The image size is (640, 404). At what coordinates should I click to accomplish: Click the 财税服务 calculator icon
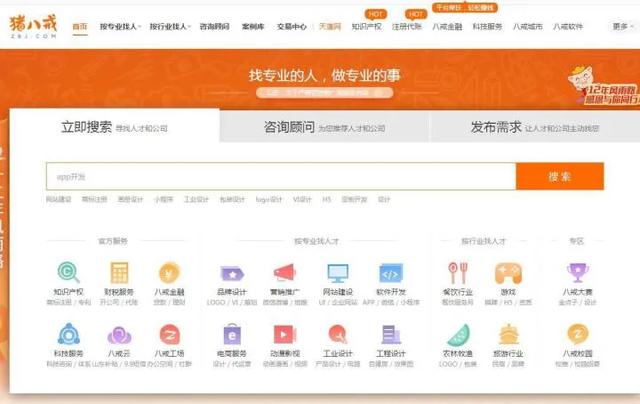point(120,272)
